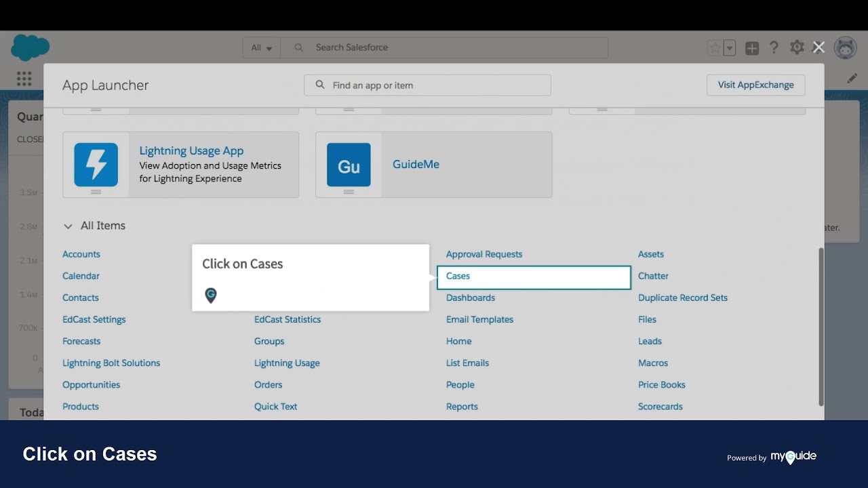868x488 pixels.
Task: Open the Calendar item
Action: [81, 276]
